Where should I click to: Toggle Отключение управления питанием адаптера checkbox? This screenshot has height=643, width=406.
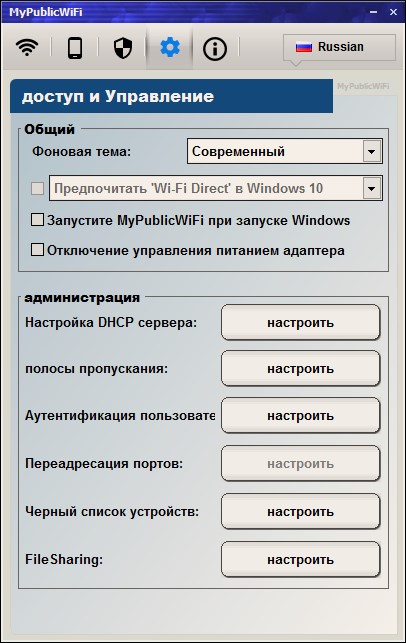click(x=37, y=249)
